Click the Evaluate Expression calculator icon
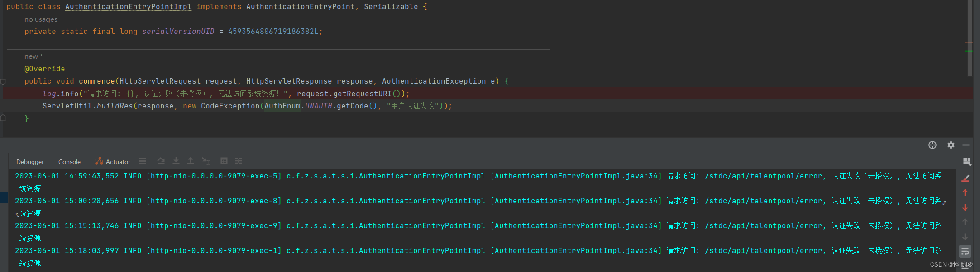 click(x=224, y=161)
